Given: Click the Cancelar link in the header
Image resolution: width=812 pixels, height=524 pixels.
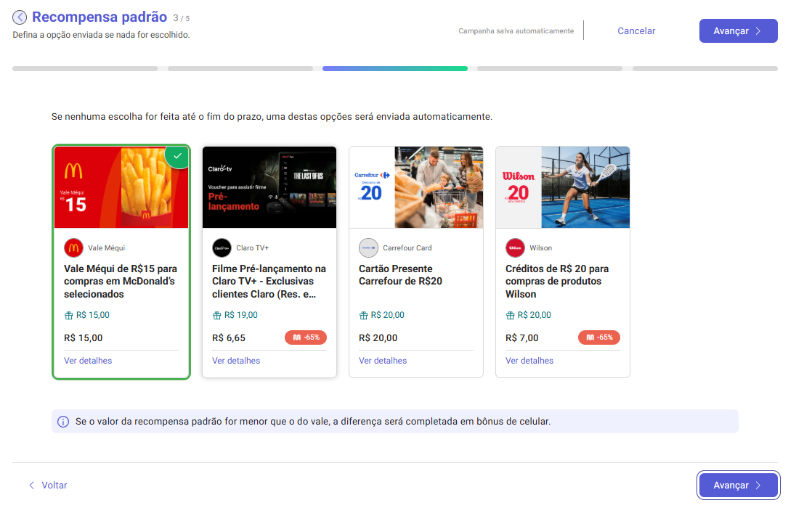Looking at the screenshot, I should [x=636, y=31].
